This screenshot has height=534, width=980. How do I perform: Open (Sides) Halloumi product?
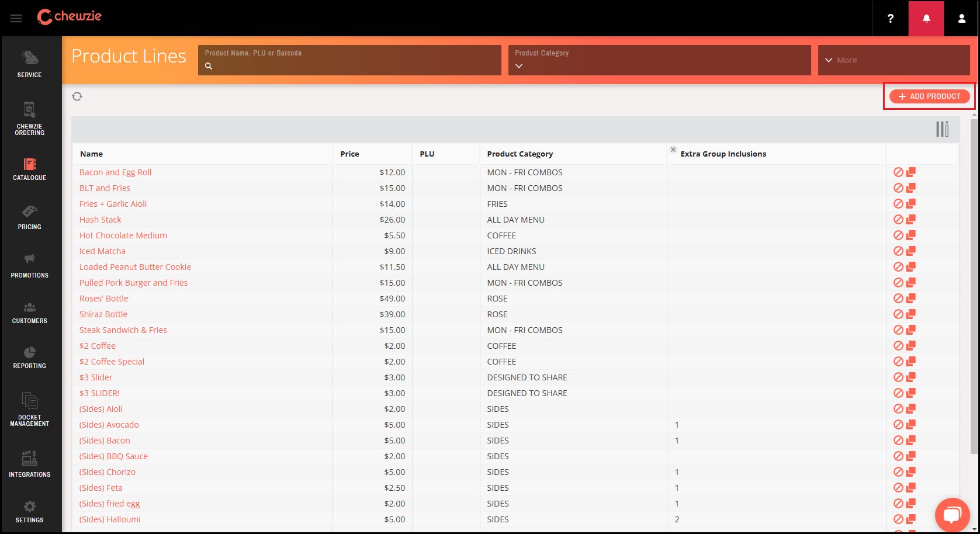coord(110,519)
